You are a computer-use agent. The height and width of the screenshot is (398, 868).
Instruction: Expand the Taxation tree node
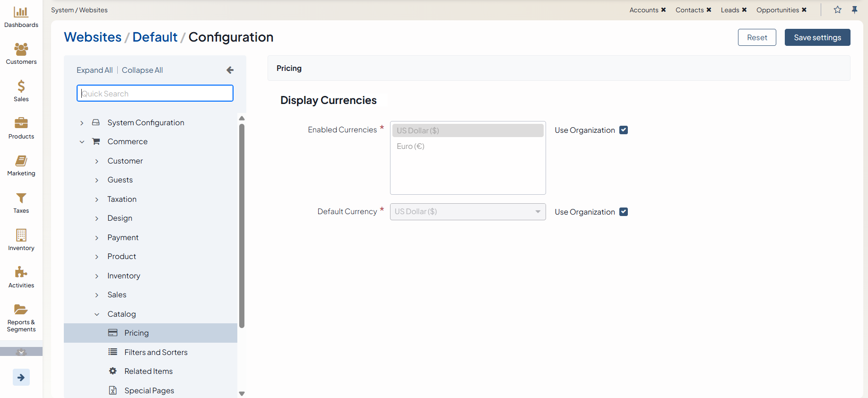click(97, 199)
